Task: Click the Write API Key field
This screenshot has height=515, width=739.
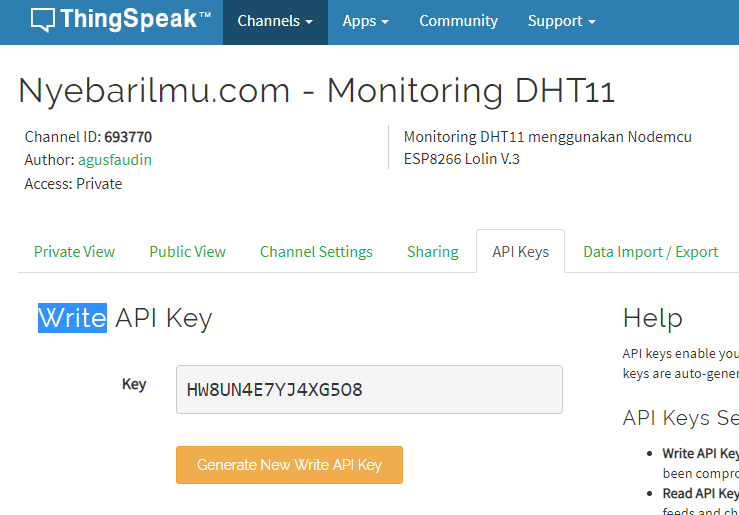Action: (369, 390)
